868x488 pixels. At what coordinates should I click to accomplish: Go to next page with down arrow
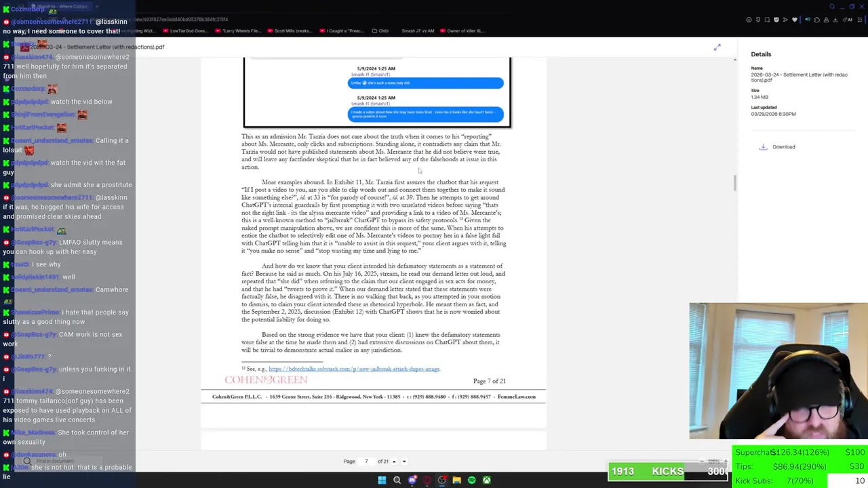(x=404, y=462)
